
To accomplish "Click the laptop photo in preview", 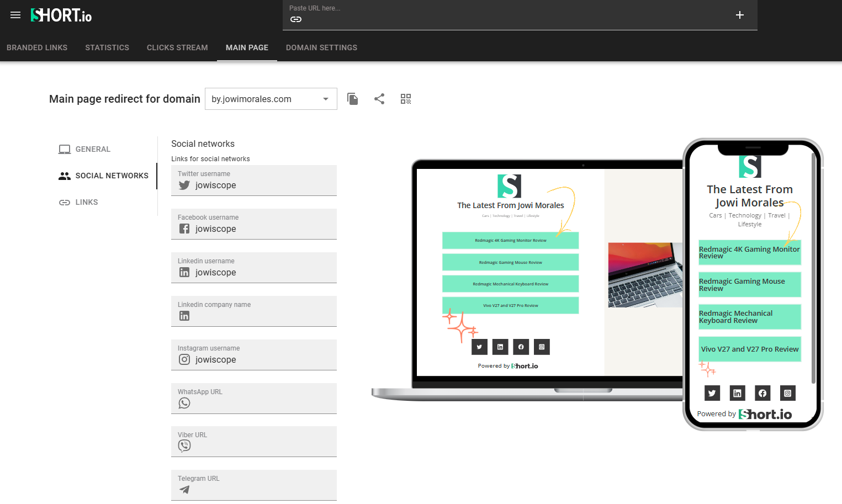I will click(x=645, y=275).
